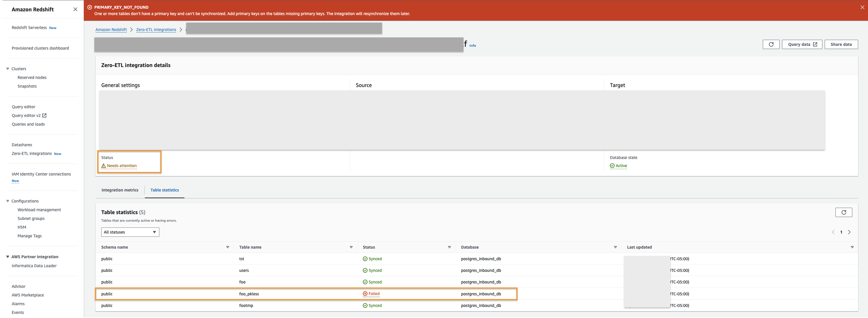Click the synced check icon in the tst row
This screenshot has width=868, height=318.
click(x=365, y=259)
